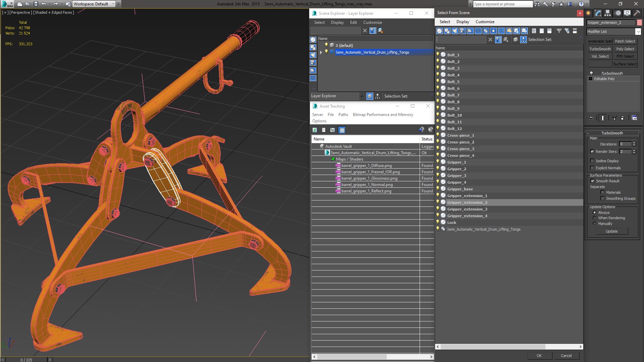The width and height of the screenshot is (644, 362).
Task: Click the object color swatch beside name
Action: 639,22
